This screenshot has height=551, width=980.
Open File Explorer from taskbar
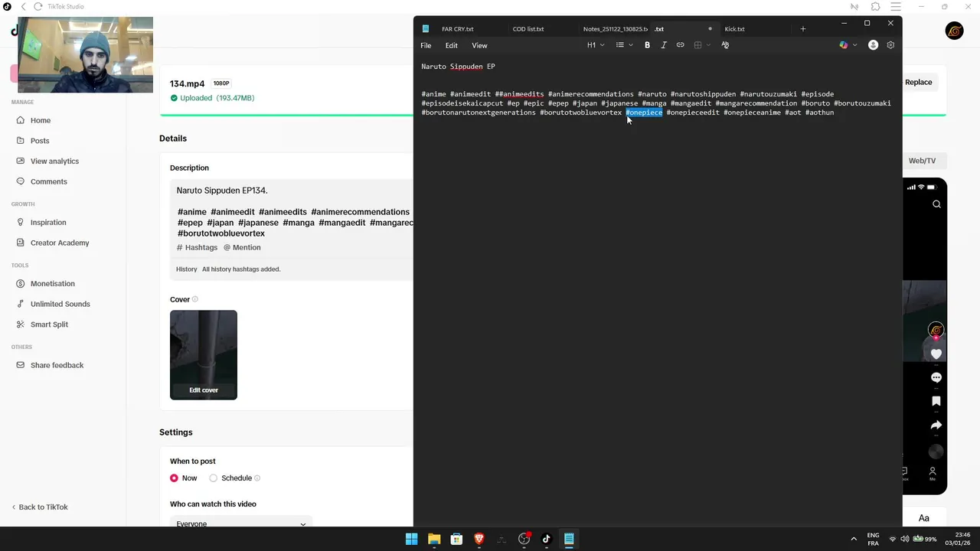click(434, 539)
